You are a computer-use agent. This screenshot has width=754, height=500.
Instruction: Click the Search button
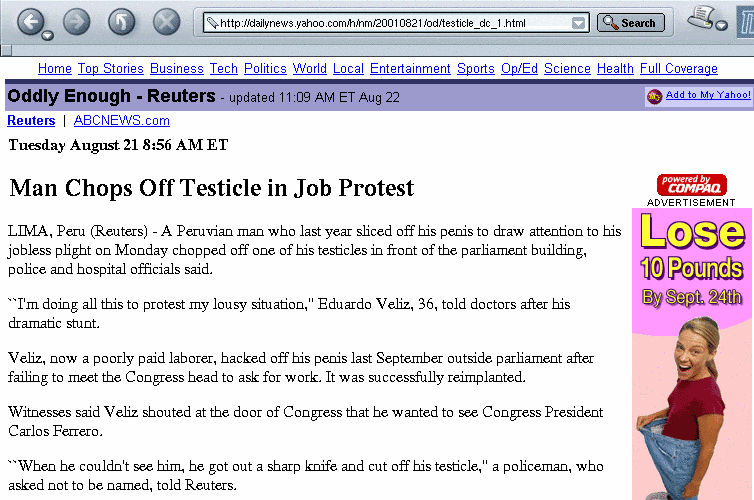[630, 23]
